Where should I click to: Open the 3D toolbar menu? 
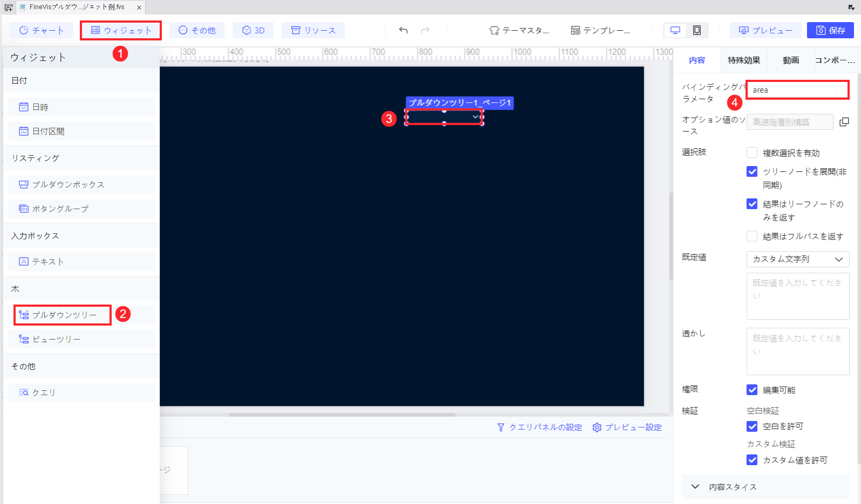coord(253,30)
